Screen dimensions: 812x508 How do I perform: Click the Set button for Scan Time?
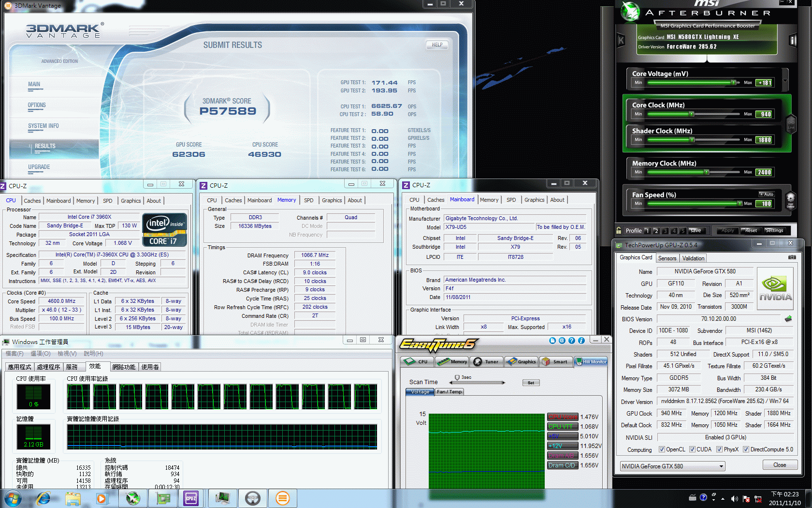tap(531, 383)
